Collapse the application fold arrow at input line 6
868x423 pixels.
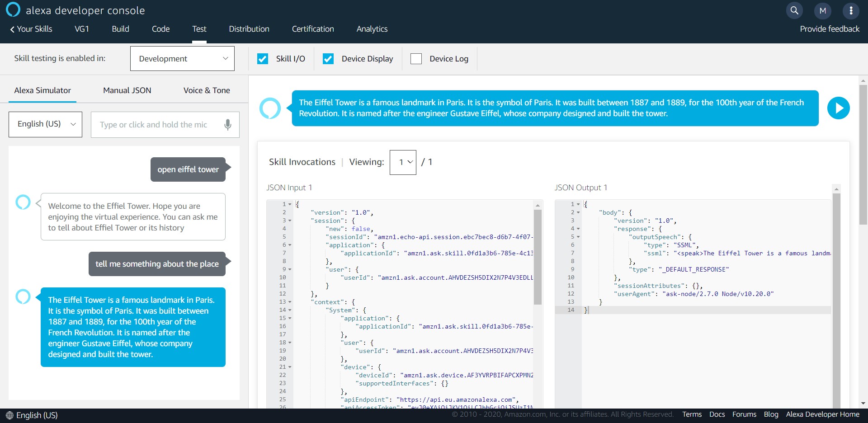(290, 245)
